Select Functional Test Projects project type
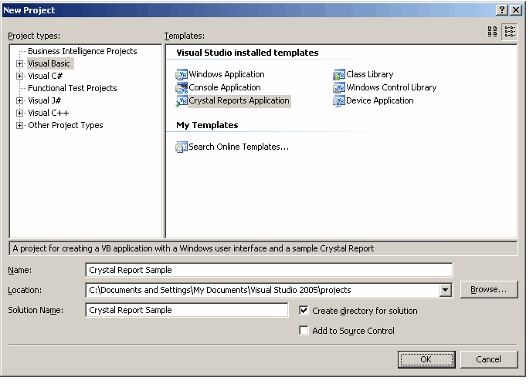528x391 pixels. [72, 88]
